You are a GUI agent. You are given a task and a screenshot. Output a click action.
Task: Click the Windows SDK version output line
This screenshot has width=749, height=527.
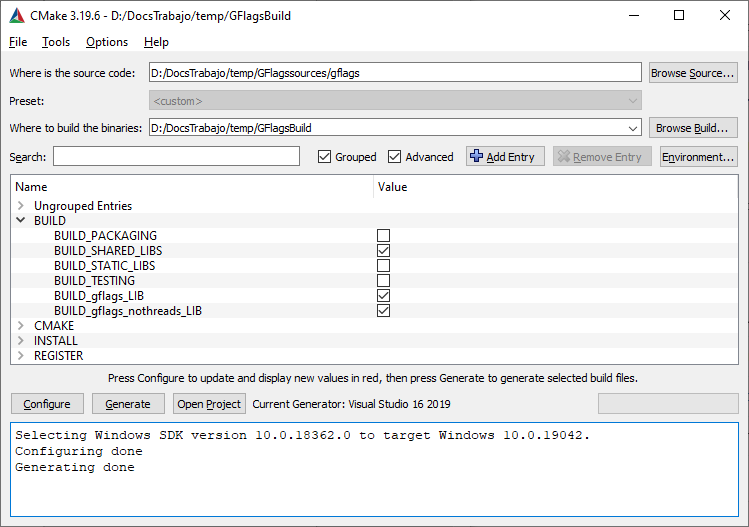tap(302, 435)
